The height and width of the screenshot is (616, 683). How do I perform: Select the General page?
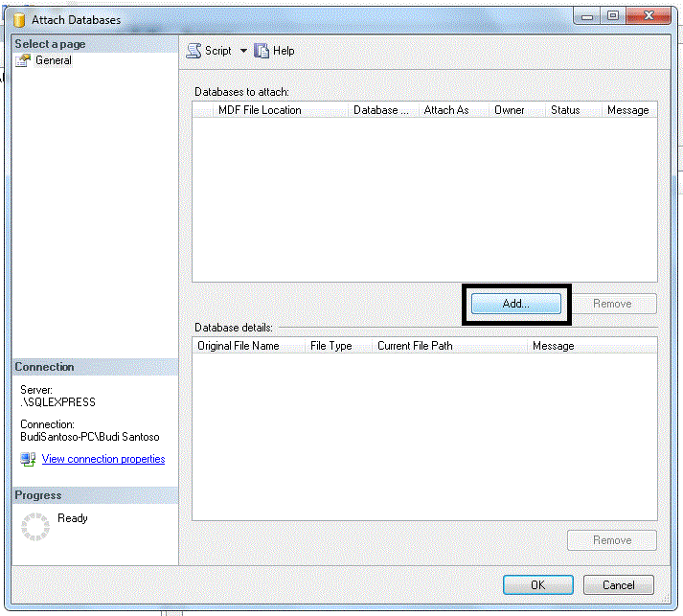click(54, 60)
